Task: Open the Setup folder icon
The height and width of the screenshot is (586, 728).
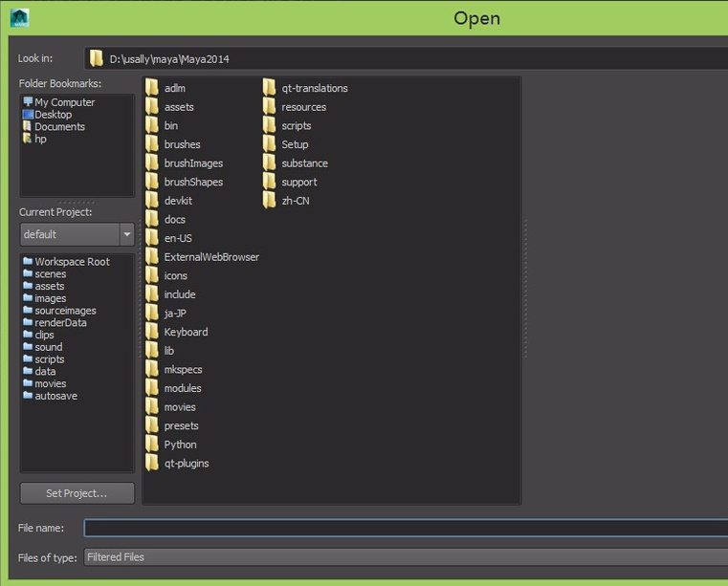Action: [269, 144]
